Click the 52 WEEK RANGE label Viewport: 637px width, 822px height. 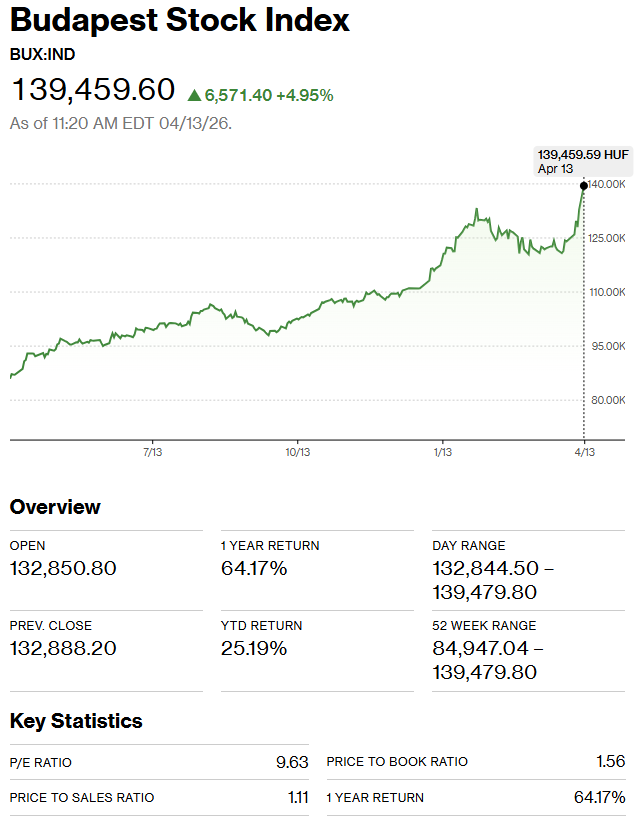pos(484,626)
